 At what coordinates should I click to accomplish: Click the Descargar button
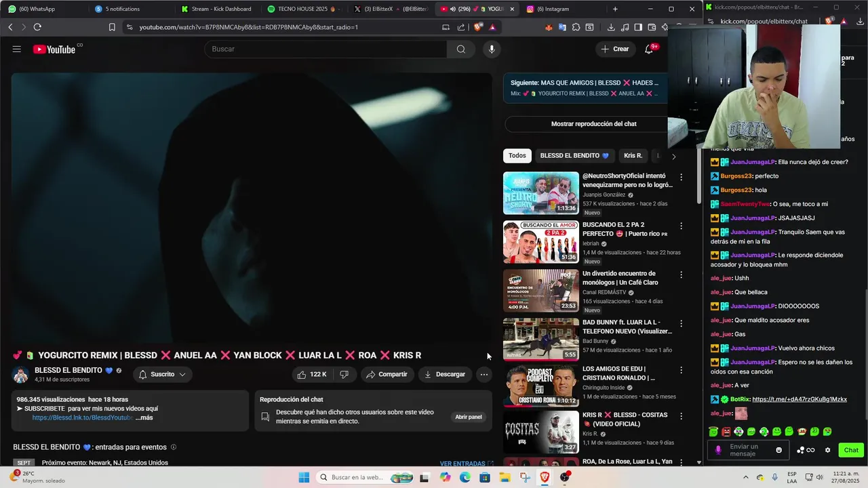pos(445,374)
